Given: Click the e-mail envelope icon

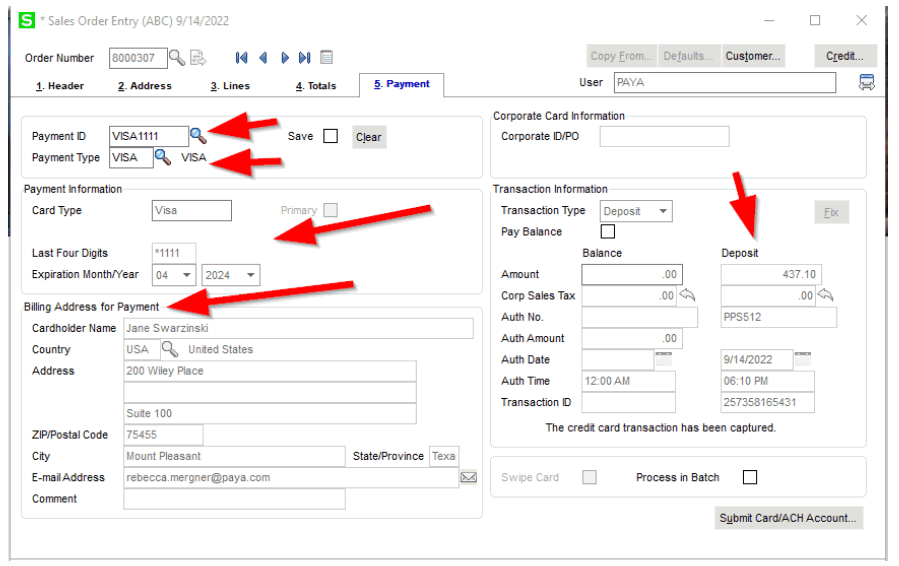Looking at the screenshot, I should tap(469, 477).
